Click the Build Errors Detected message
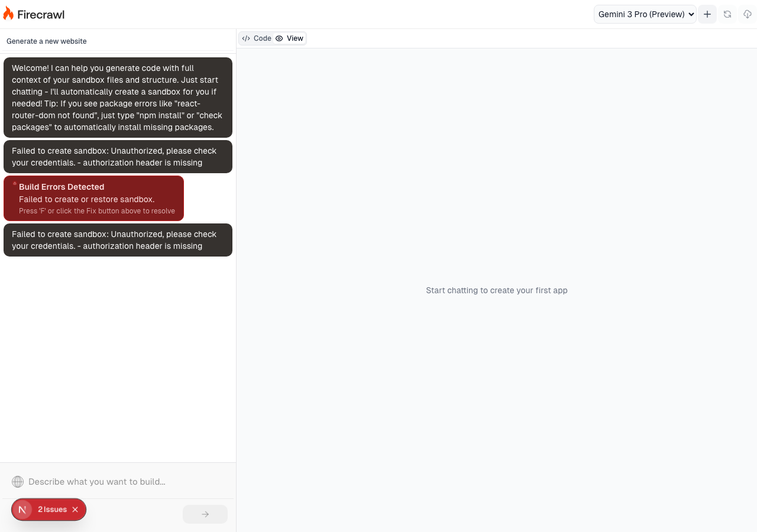 click(94, 199)
